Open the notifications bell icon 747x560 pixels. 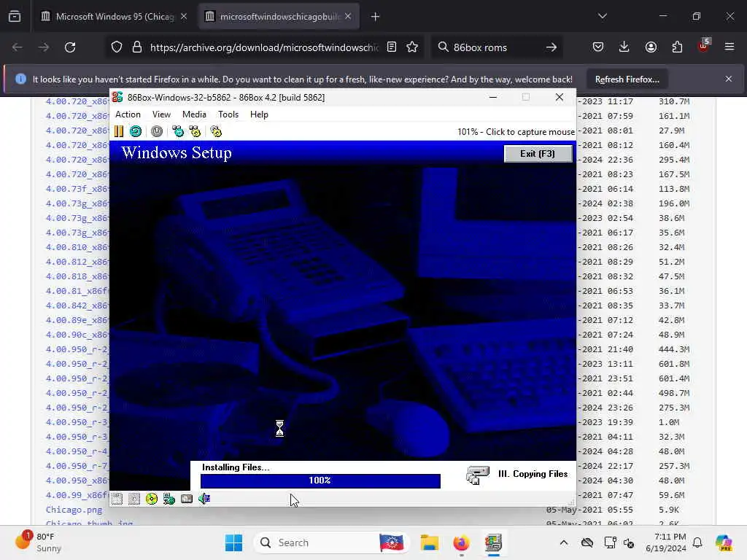697,542
